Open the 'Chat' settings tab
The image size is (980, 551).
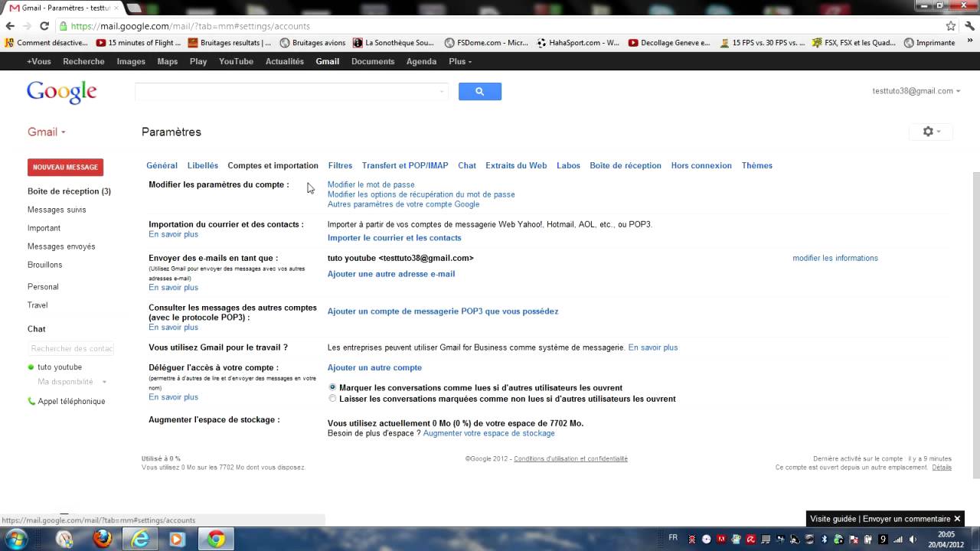[467, 165]
